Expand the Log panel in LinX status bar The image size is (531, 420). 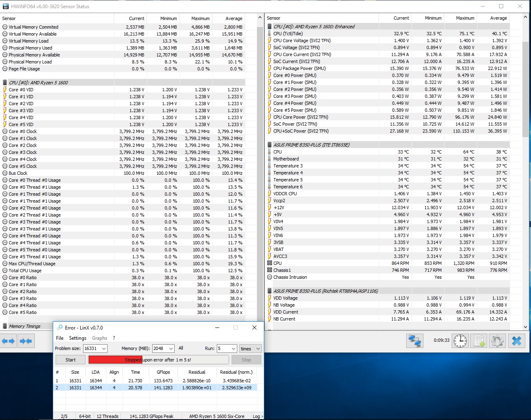click(x=258, y=416)
